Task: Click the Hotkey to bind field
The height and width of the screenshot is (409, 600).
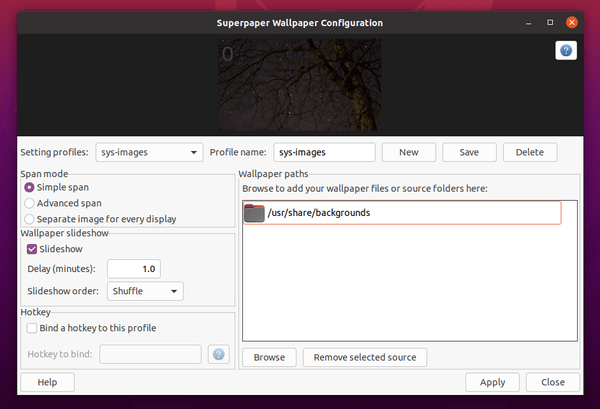Action: click(x=150, y=354)
